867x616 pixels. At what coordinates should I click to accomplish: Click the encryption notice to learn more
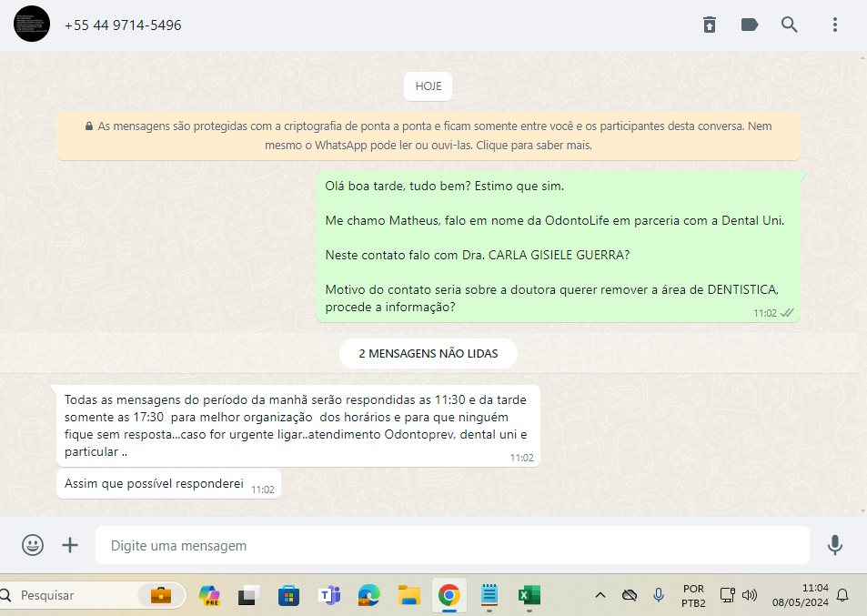tap(428, 136)
